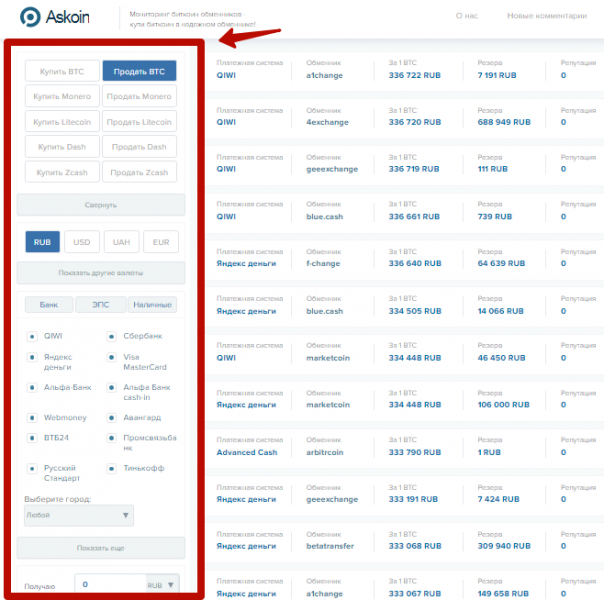Screen dimensions: 604x600
Task: Toggle the QIWI checkbox
Action: tap(32, 337)
